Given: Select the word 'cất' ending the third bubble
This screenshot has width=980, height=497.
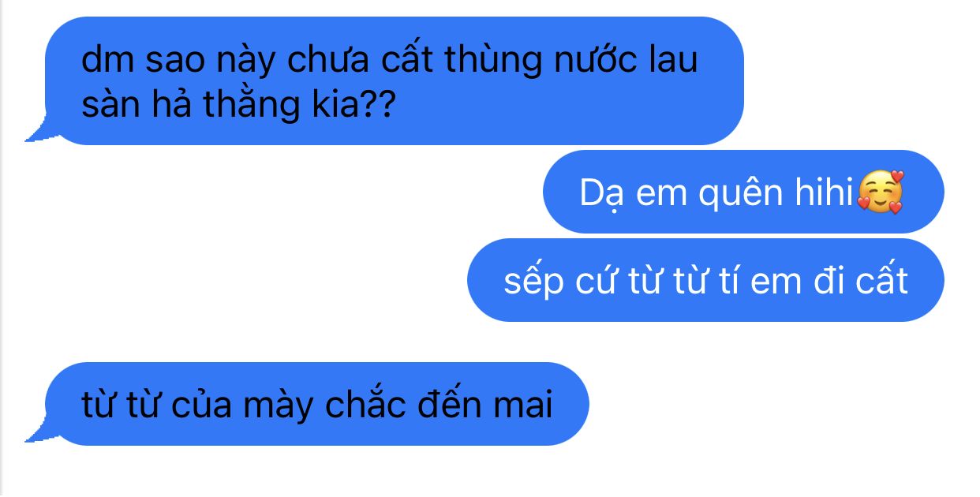Looking at the screenshot, I should [x=880, y=280].
